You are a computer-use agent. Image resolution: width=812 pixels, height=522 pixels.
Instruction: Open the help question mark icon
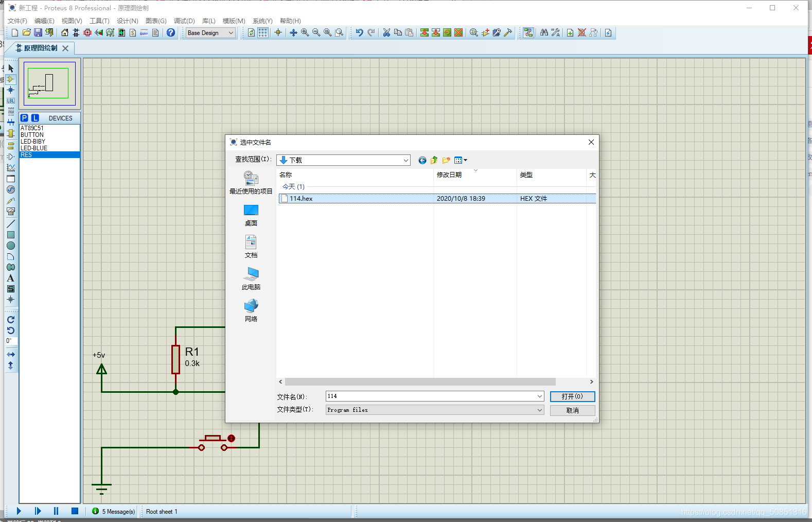pos(171,32)
